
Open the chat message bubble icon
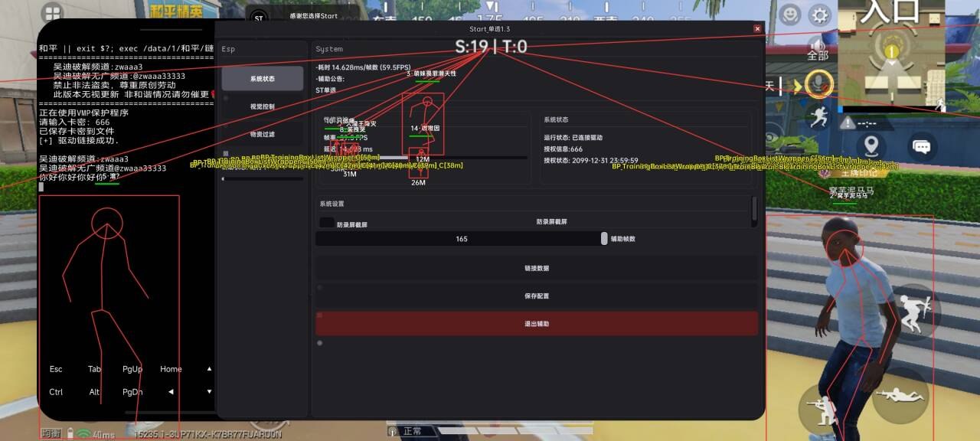922,145
